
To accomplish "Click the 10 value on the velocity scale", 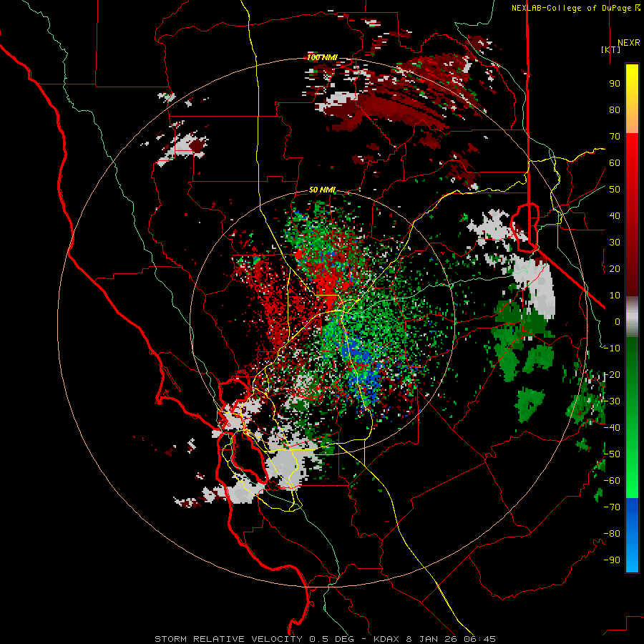I will pyautogui.click(x=615, y=296).
